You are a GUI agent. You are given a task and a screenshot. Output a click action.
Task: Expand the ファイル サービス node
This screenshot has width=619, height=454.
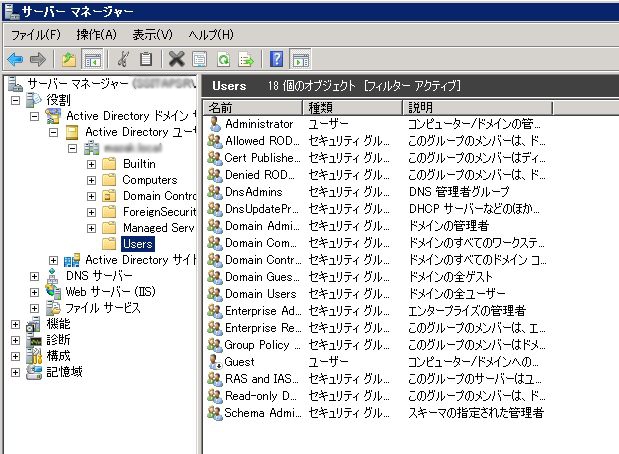tap(34, 308)
